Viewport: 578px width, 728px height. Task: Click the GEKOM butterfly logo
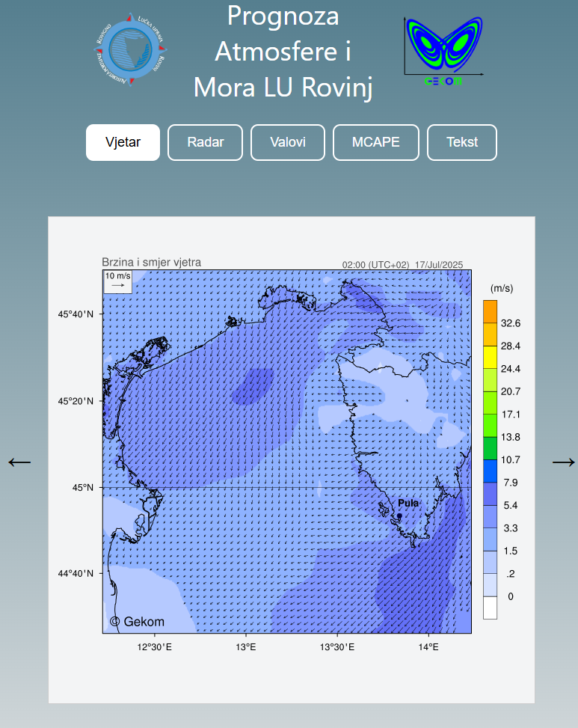(x=444, y=48)
